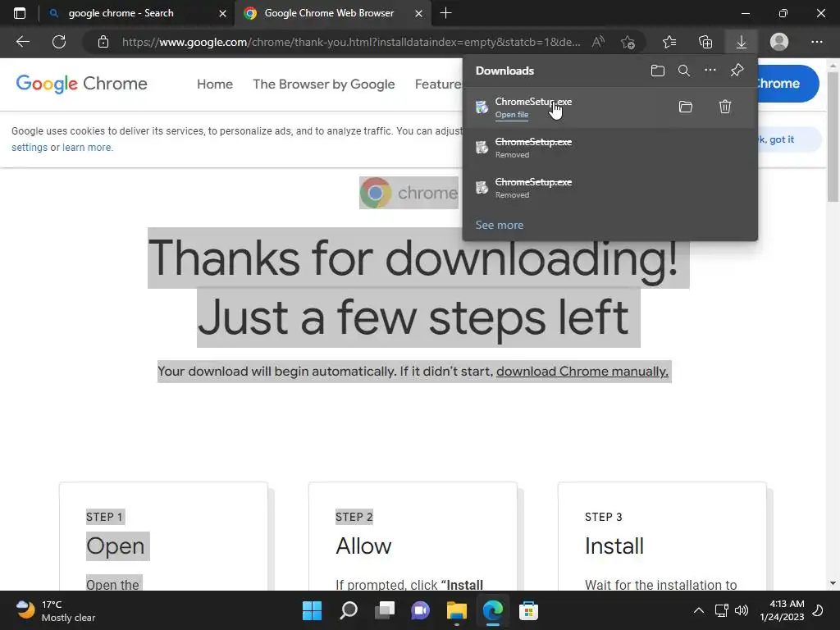Open vertical tabs menu icon
840x630 pixels.
pyautogui.click(x=20, y=13)
